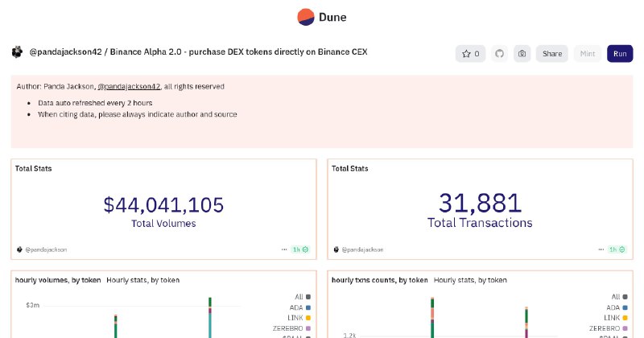
Task: Click the tallest bar in hourly txns chart
Action: [432, 318]
